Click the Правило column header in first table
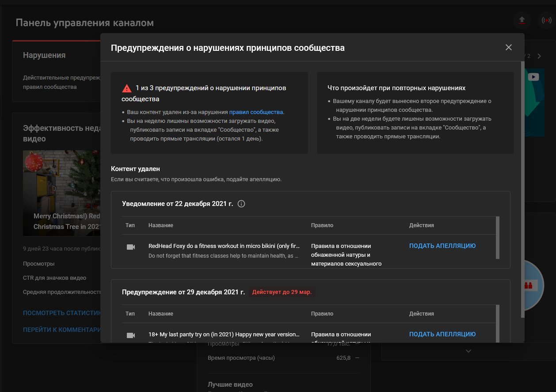 tap(322, 225)
